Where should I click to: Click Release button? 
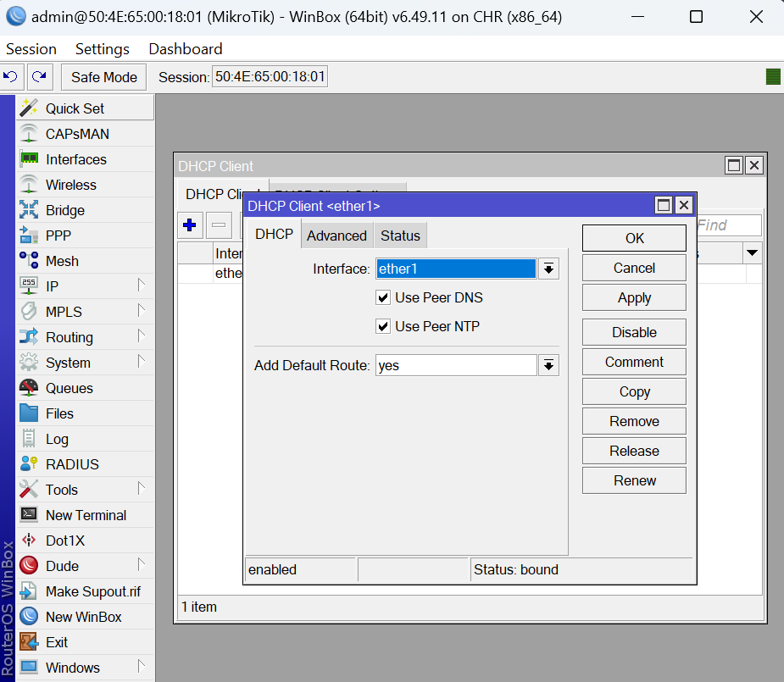[634, 451]
